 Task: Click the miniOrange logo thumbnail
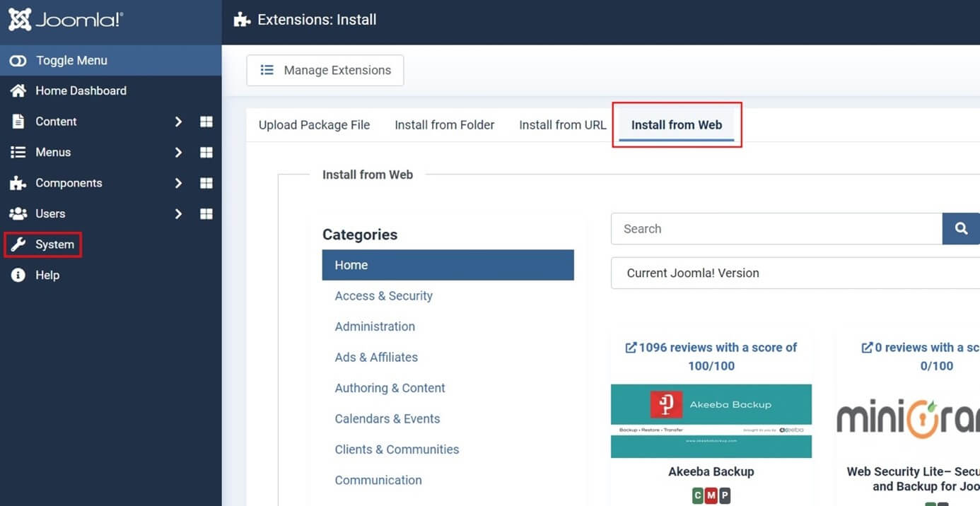click(909, 420)
